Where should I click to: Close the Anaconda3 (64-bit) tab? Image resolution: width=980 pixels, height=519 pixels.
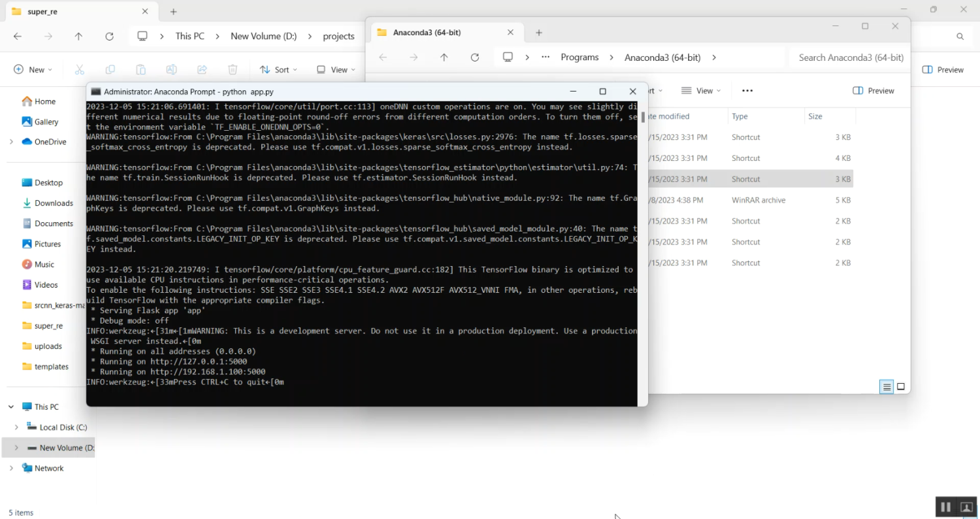coord(511,33)
